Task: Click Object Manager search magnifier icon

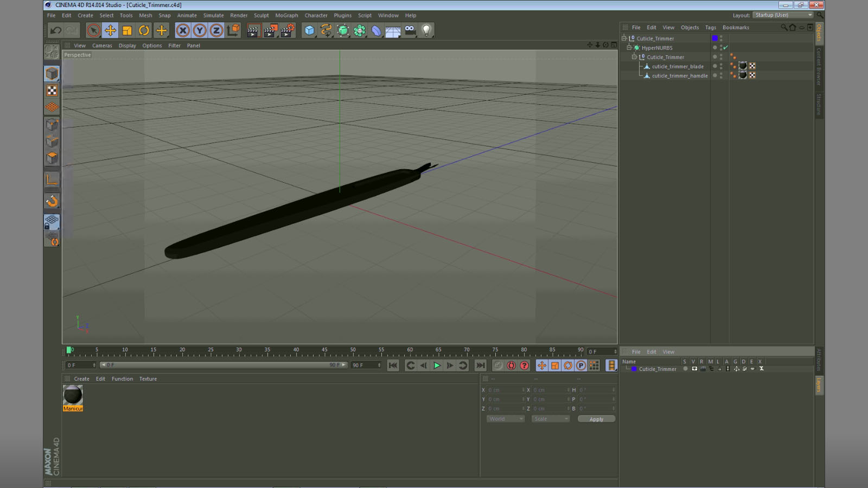Action: tap(784, 27)
